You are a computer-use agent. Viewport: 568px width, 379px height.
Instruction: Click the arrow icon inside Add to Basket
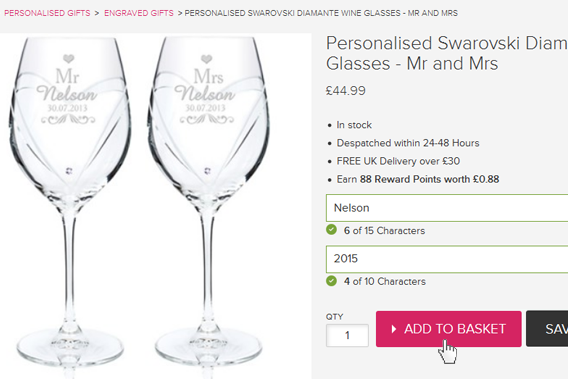pyautogui.click(x=394, y=329)
